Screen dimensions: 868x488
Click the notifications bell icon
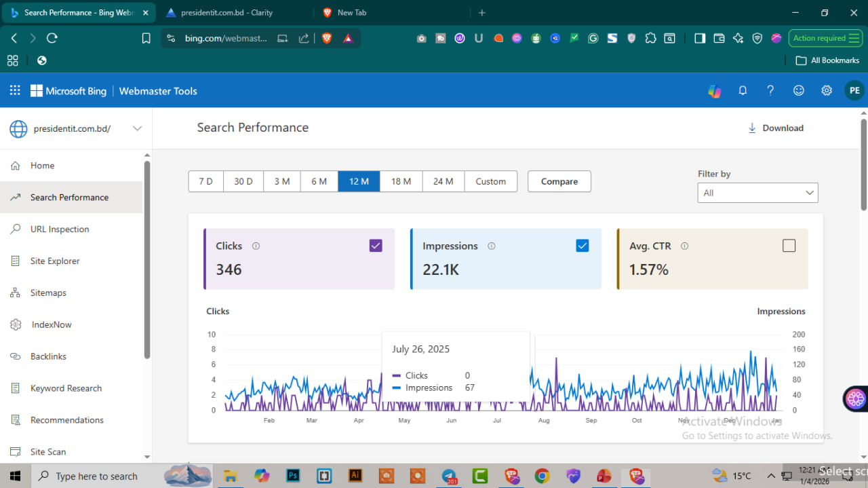point(743,90)
